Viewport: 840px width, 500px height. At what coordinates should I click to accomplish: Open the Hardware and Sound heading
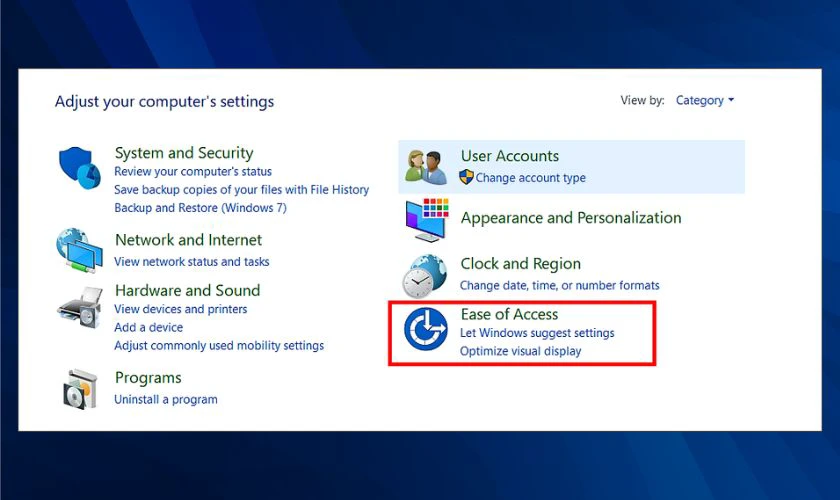[x=188, y=290]
